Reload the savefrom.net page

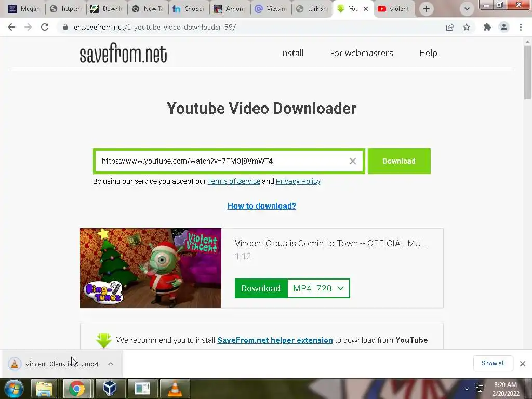tap(45, 27)
